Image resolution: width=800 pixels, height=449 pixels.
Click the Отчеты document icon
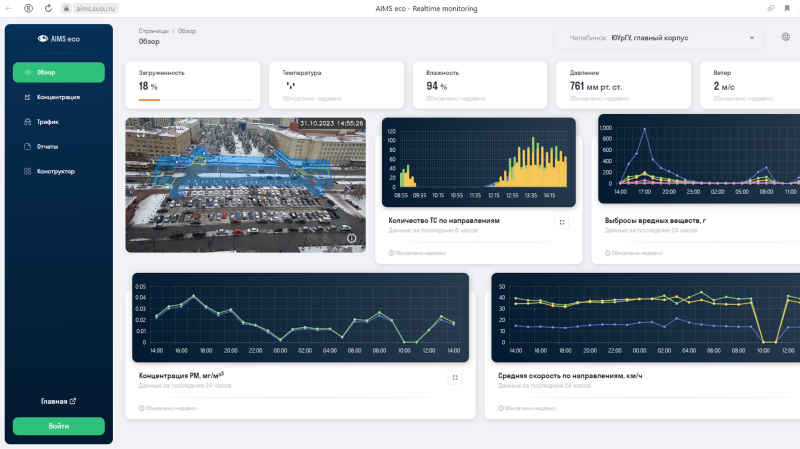tap(27, 147)
